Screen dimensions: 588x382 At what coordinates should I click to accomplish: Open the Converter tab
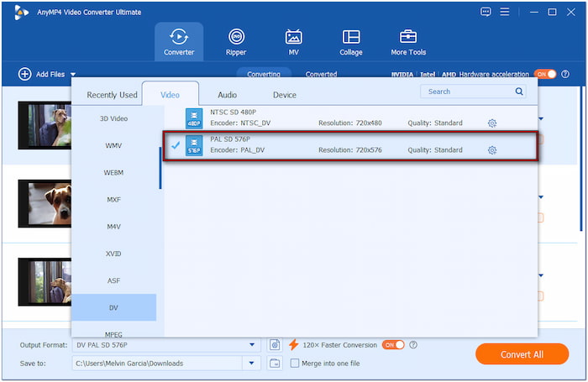(179, 42)
